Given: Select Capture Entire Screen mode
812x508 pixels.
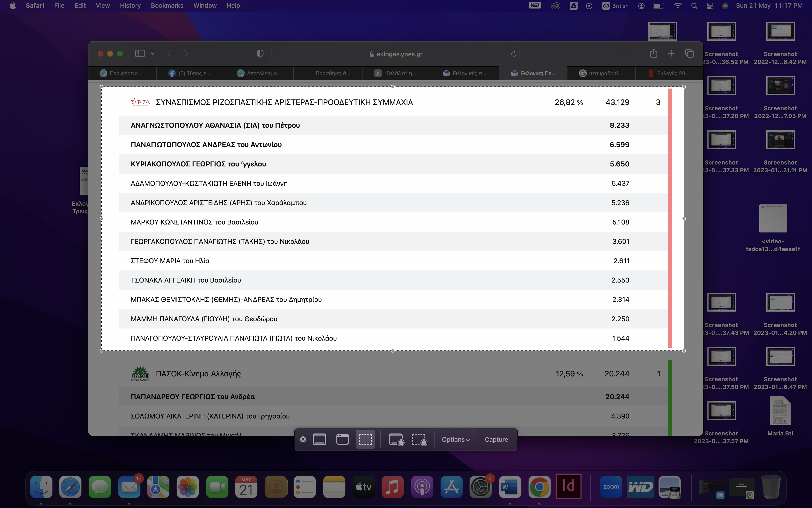Looking at the screenshot, I should point(319,439).
